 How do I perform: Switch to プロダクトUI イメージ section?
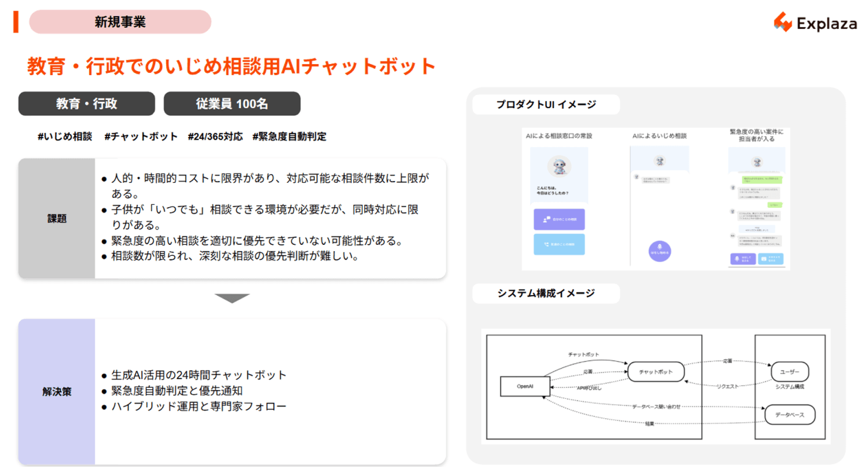click(x=546, y=105)
